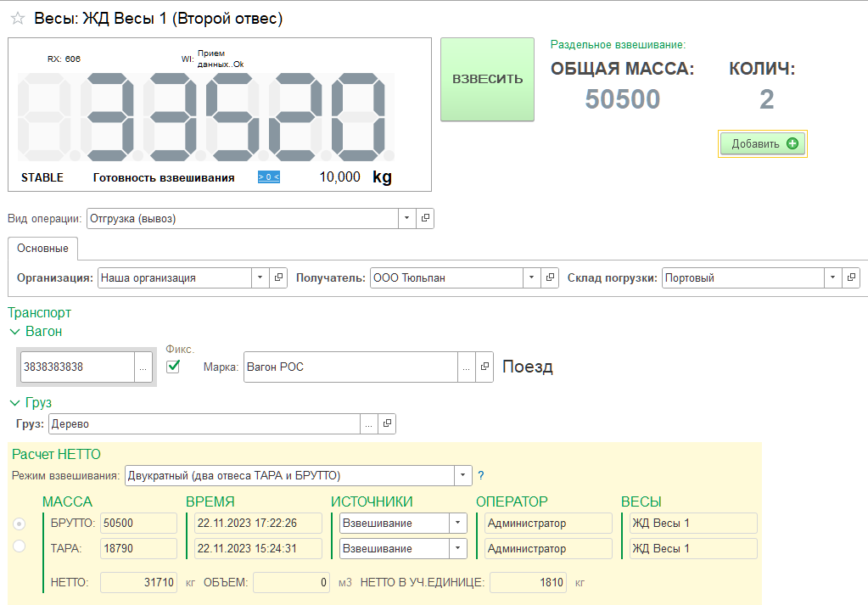Click the Добавить button
Screen dimensions: 868x605
click(764, 144)
